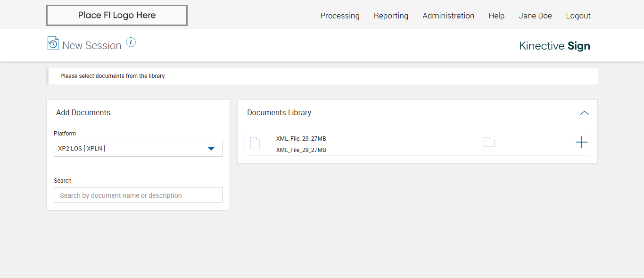Open the Processing menu
This screenshot has height=278, width=644.
(340, 16)
